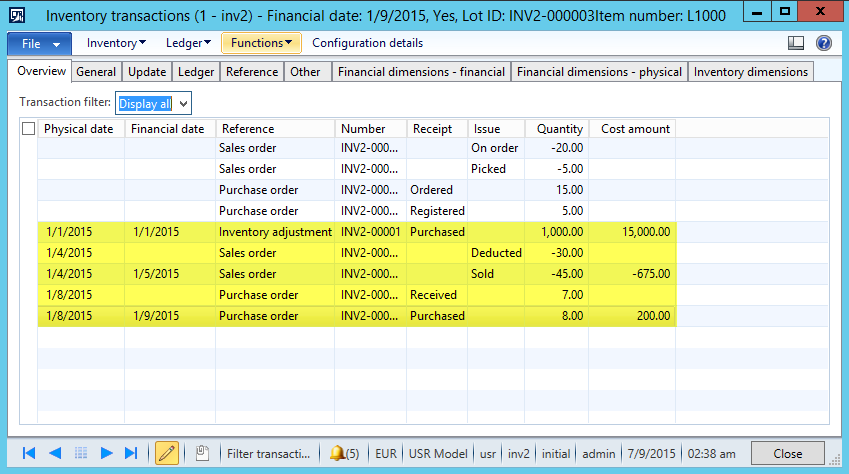The height and width of the screenshot is (474, 849).
Task: Click Configuration details button
Action: click(367, 43)
